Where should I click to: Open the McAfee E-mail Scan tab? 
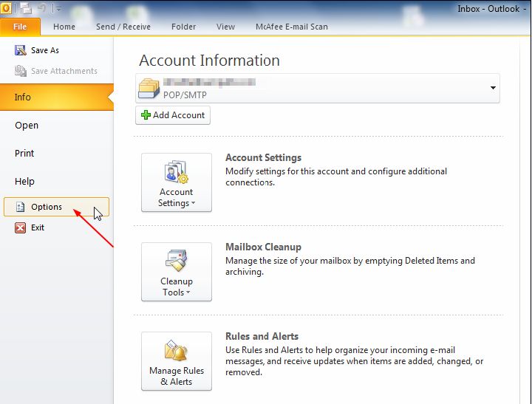pos(292,27)
